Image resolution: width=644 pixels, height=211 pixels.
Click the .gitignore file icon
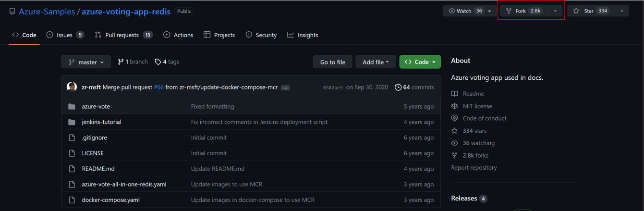click(72, 137)
